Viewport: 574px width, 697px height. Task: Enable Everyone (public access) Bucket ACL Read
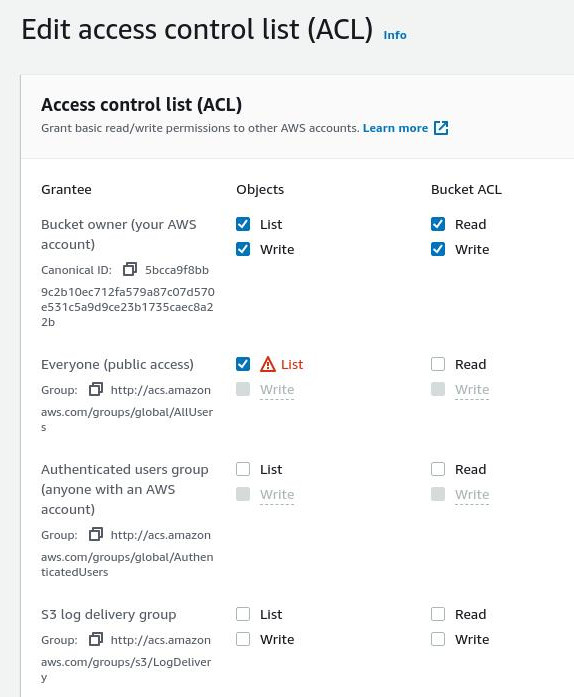point(438,364)
